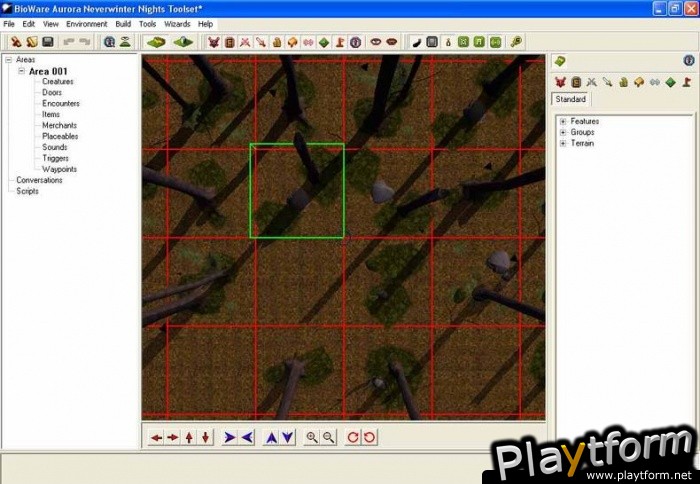Expand the Terrain node in palette
Screen dimensions: 700x484
click(x=563, y=143)
